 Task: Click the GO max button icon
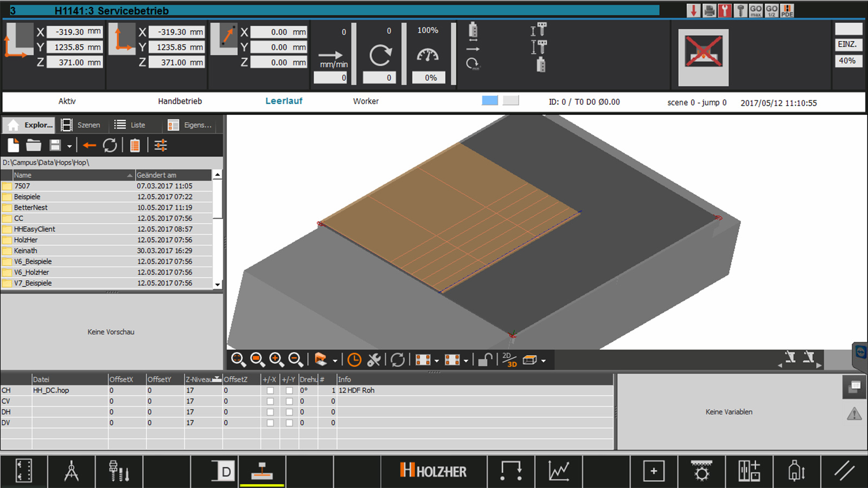click(756, 10)
